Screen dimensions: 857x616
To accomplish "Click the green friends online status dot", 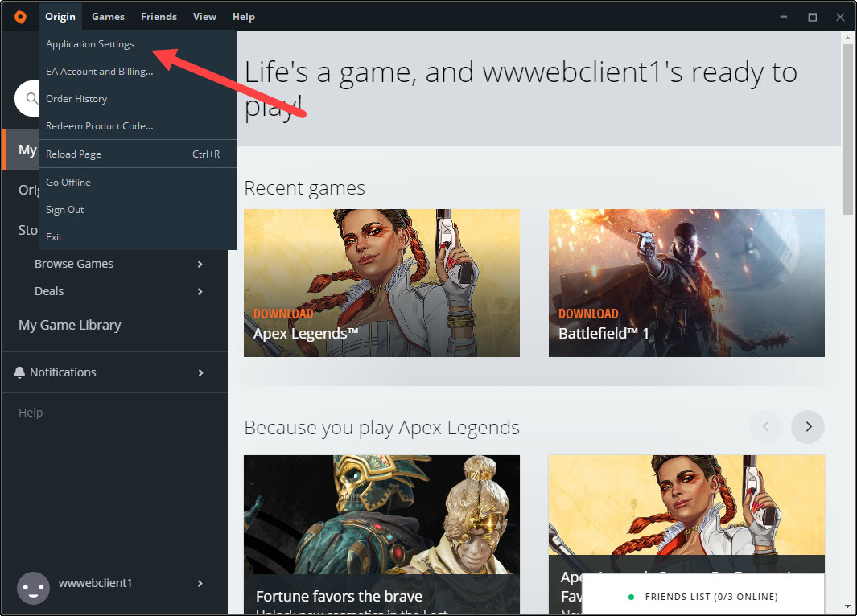I will [631, 597].
